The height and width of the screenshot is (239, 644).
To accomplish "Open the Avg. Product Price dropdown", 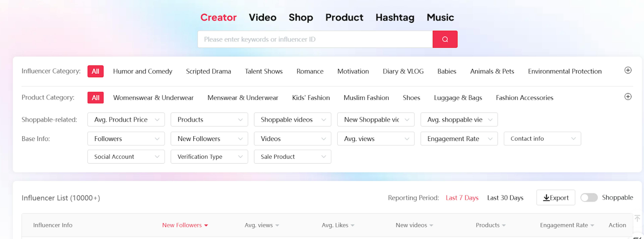I will (126, 119).
